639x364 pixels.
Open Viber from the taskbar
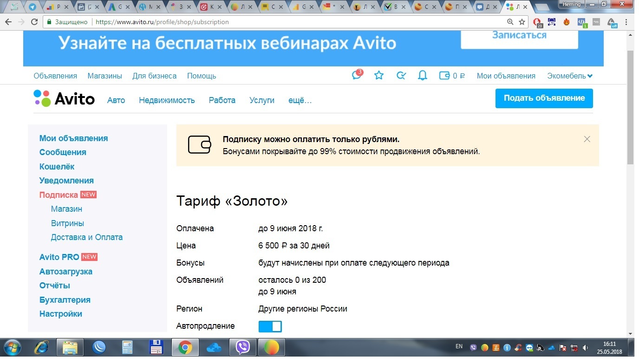(242, 347)
